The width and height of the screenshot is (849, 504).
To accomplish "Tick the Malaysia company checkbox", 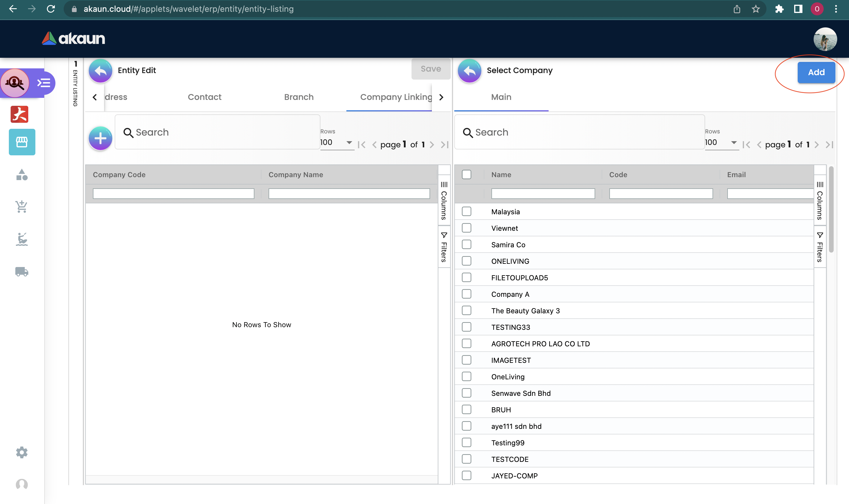I will [x=467, y=211].
